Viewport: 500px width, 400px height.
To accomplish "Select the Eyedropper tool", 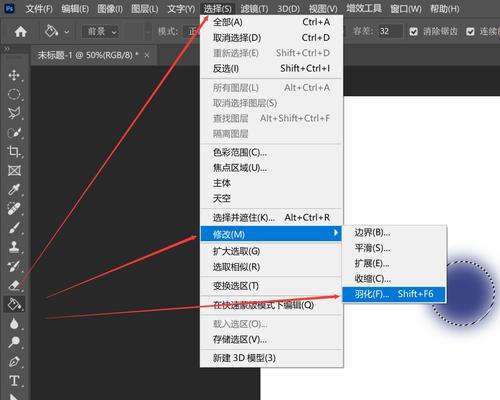I will click(14, 190).
